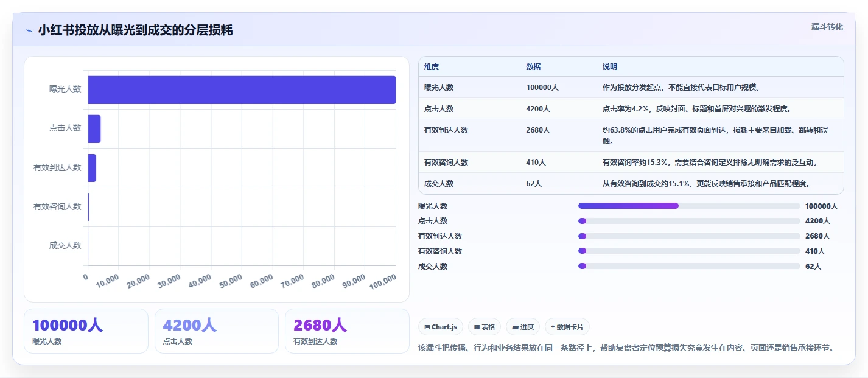Click the footer note starting 该漏斗把传播
The image size is (868, 378).
[626, 348]
